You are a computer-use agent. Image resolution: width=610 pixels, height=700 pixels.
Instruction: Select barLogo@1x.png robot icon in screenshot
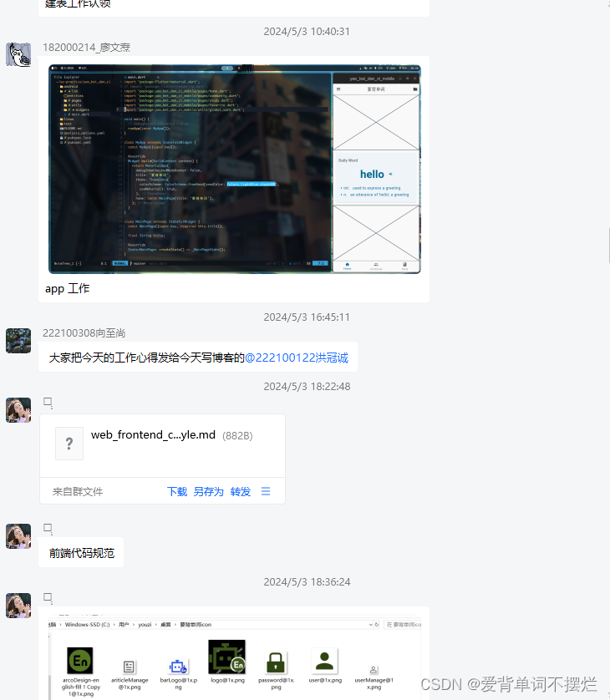178,666
